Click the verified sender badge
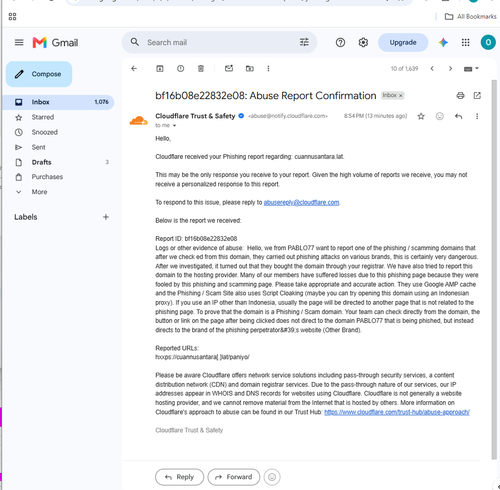 click(241, 116)
